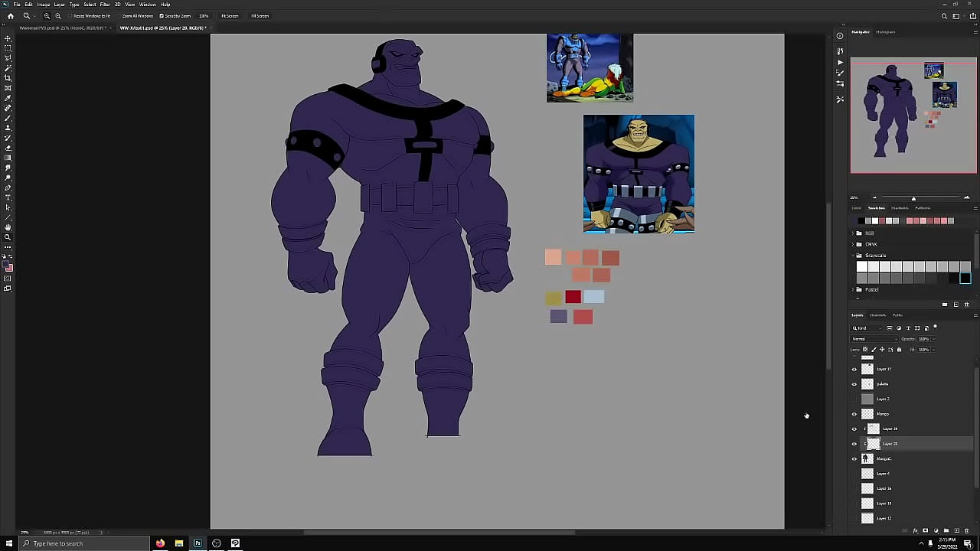Open the Filter menu
This screenshot has width=980, height=551.
click(x=106, y=4)
